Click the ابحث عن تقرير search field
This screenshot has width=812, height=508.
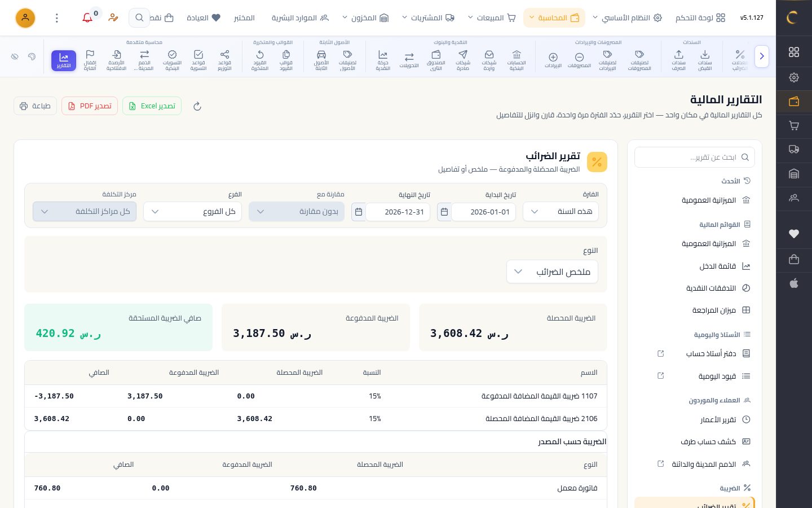click(x=695, y=157)
